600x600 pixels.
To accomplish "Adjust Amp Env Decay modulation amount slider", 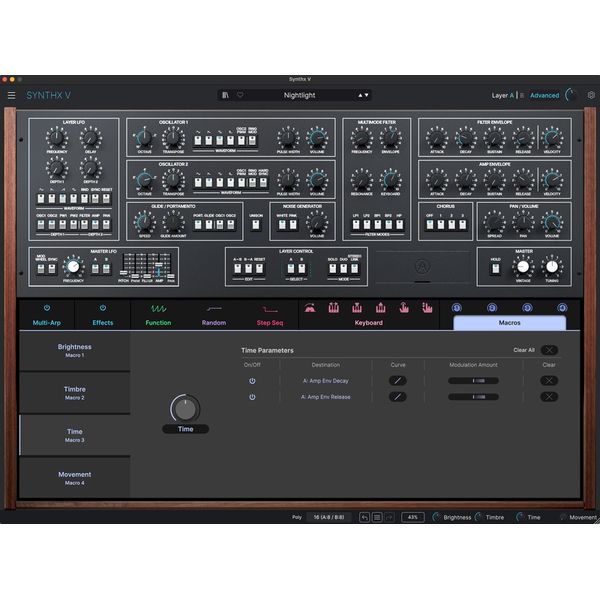I will (x=473, y=381).
